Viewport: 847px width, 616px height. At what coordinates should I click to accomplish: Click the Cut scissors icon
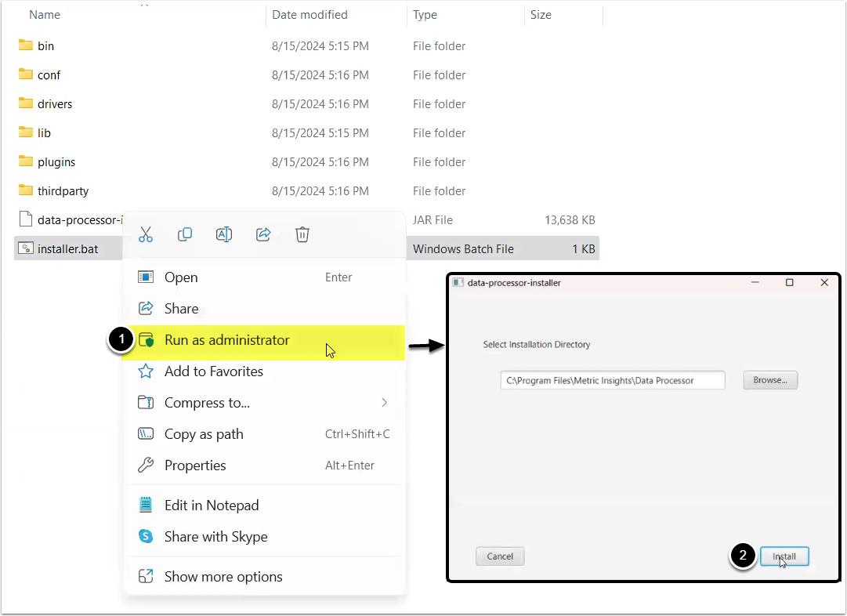point(146,234)
